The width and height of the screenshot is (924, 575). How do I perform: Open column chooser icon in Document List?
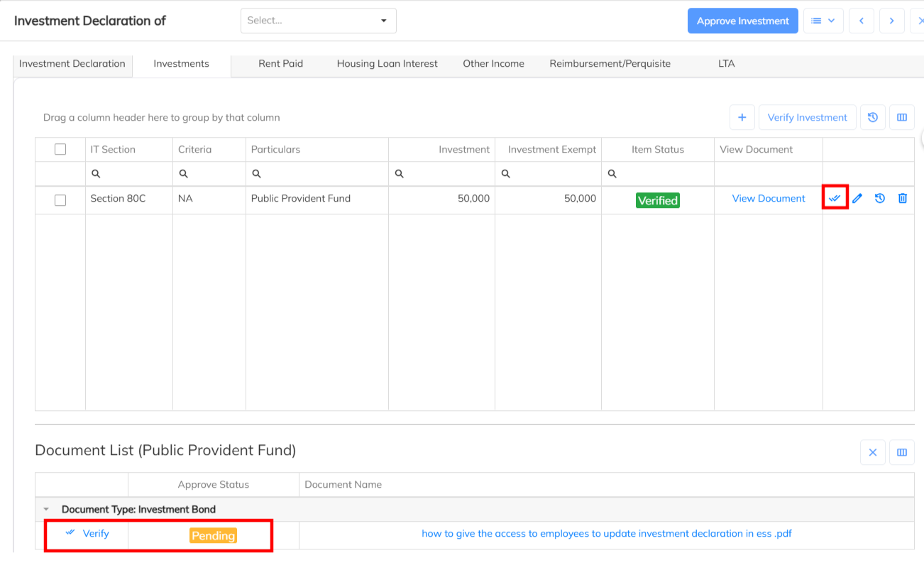[902, 452]
